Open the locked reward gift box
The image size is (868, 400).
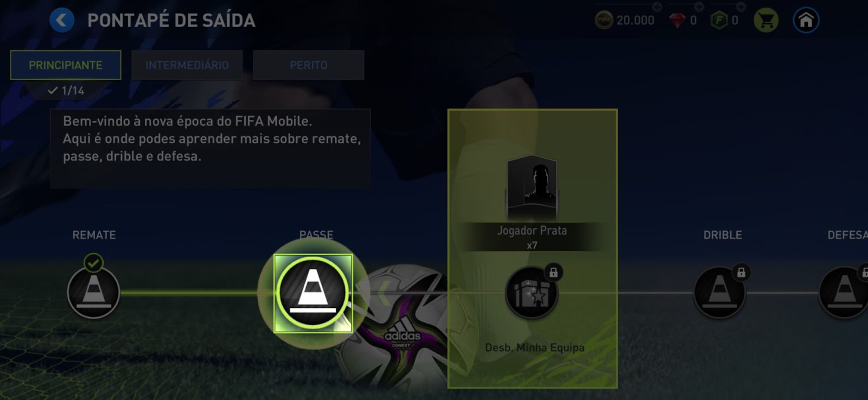(532, 293)
